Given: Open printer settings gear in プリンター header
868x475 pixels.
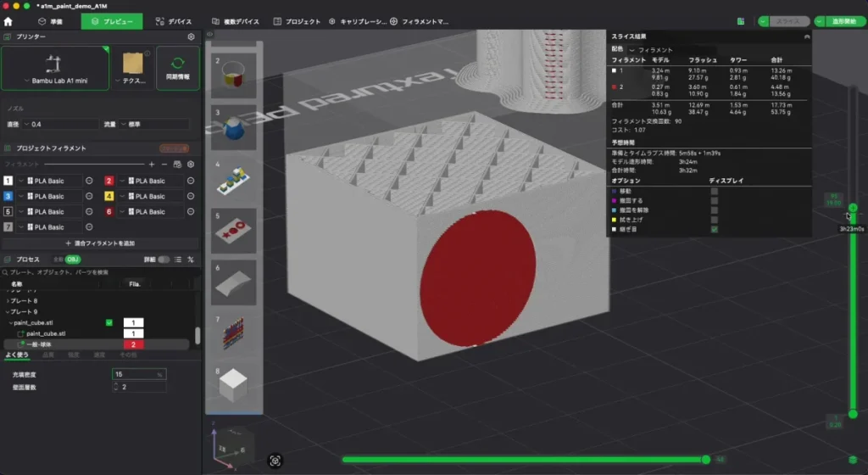Looking at the screenshot, I should pos(191,36).
